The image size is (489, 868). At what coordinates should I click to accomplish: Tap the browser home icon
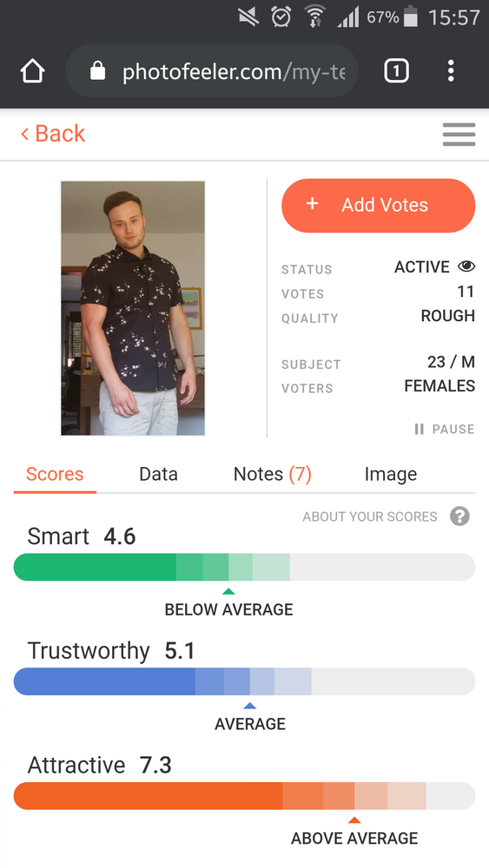[x=33, y=71]
